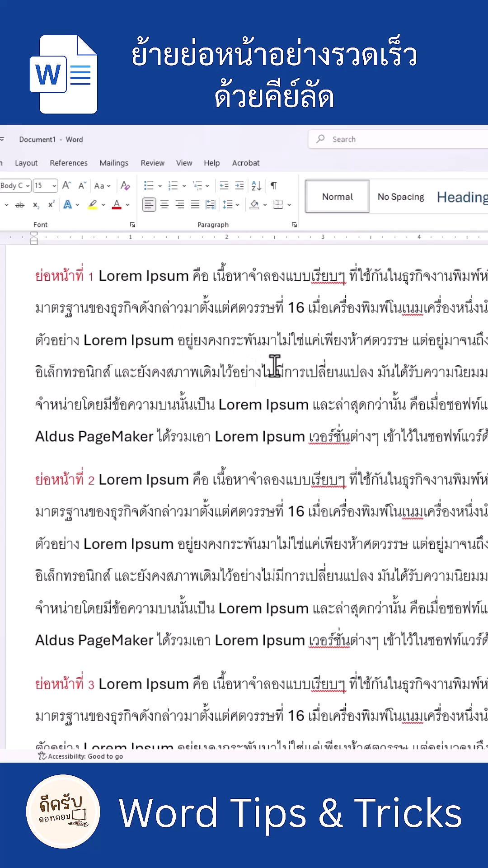The image size is (488, 868).
Task: Click the Decrease Font Size icon
Action: point(82,185)
